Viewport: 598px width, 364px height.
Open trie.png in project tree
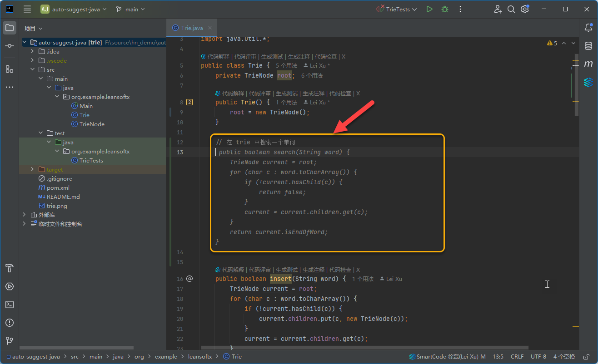pyautogui.click(x=57, y=206)
